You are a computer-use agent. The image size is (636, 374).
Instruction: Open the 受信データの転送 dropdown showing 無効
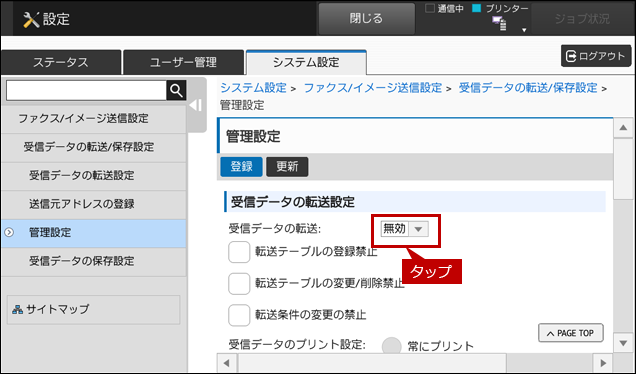405,229
